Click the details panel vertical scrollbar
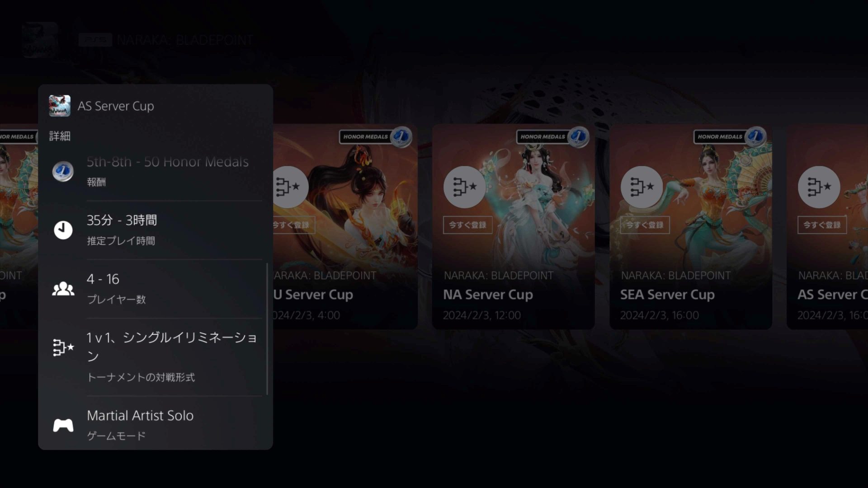Image resolution: width=868 pixels, height=488 pixels. 267,329
